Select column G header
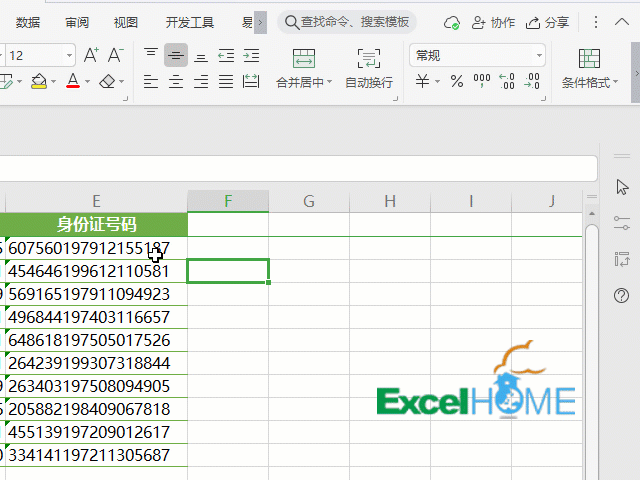Viewport: 640px width, 480px height. coord(309,201)
